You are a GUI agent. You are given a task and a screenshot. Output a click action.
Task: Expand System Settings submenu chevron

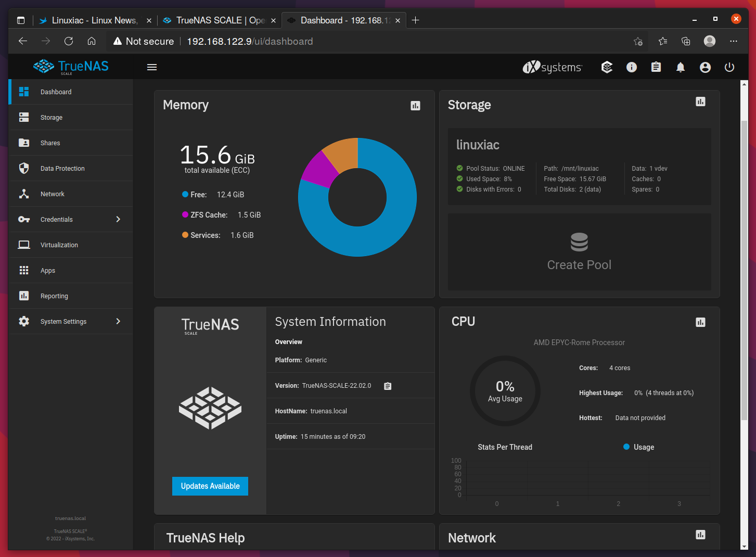(x=118, y=322)
